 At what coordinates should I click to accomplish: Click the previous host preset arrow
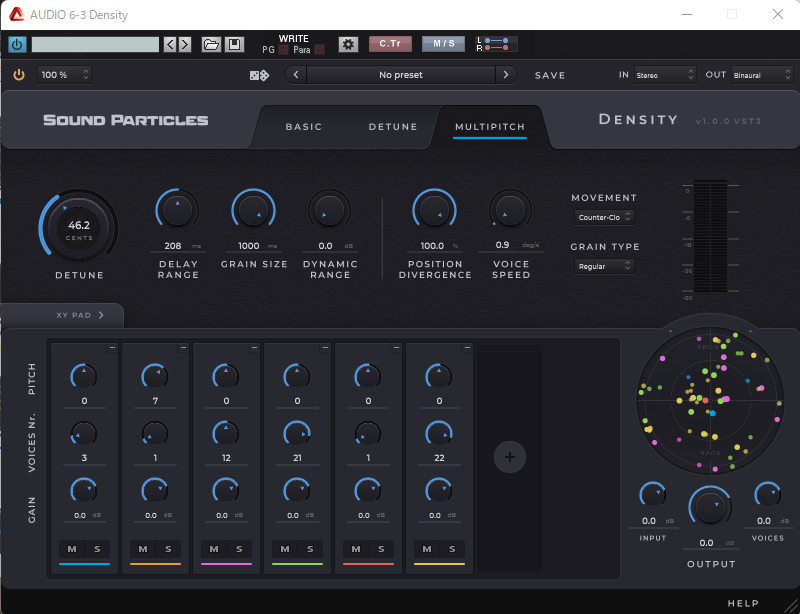pyautogui.click(x=170, y=44)
